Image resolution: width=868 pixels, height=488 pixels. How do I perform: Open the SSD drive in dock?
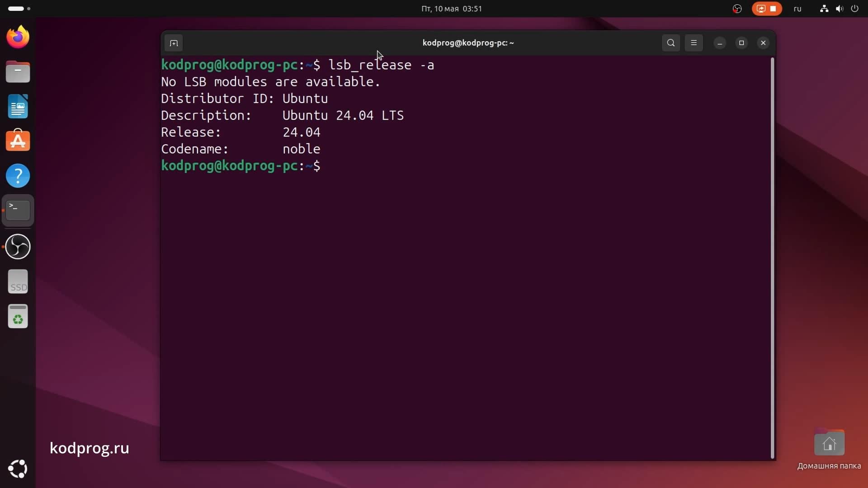click(x=18, y=282)
